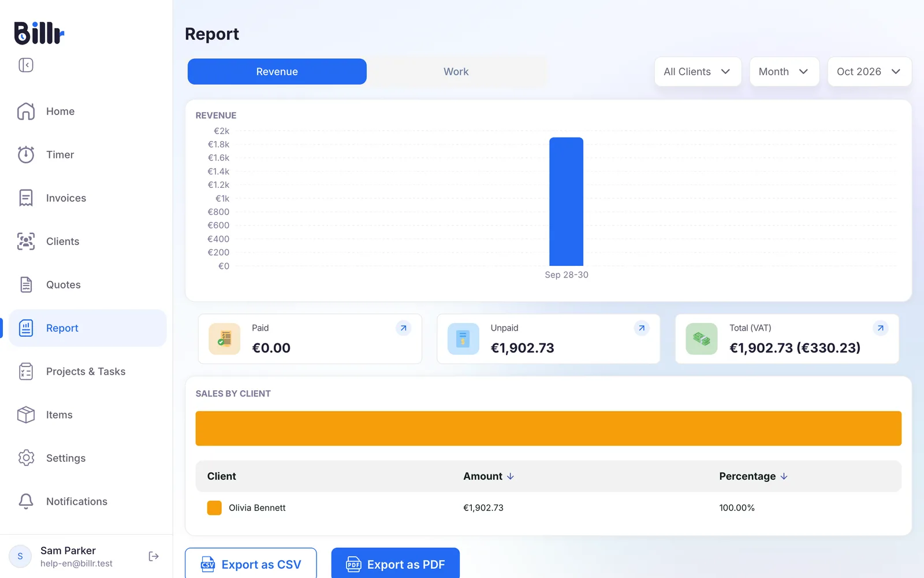
Task: Open the Oct 2026 date dropdown
Action: 869,72
